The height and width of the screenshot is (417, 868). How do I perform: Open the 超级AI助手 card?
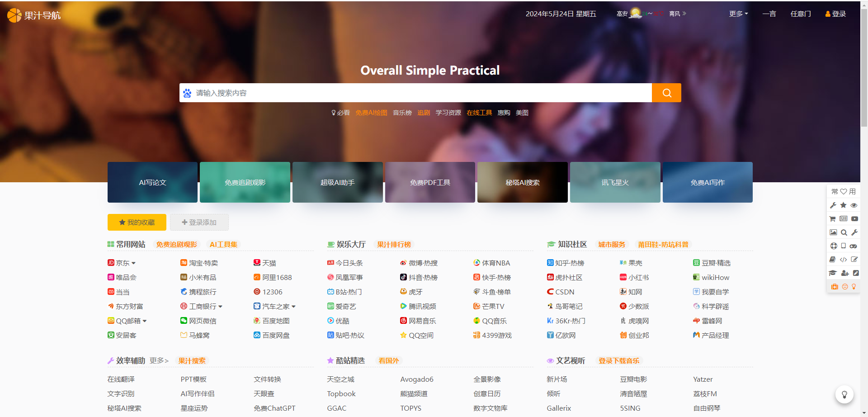click(338, 182)
